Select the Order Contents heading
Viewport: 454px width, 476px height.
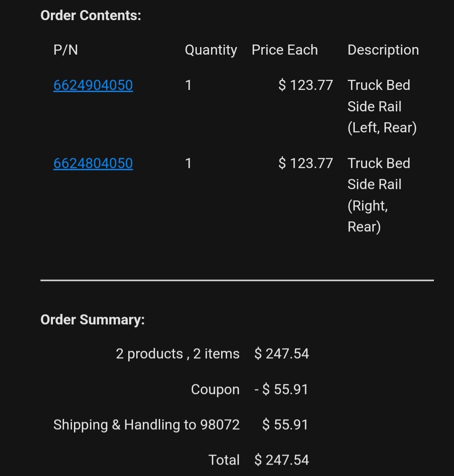[x=91, y=16]
